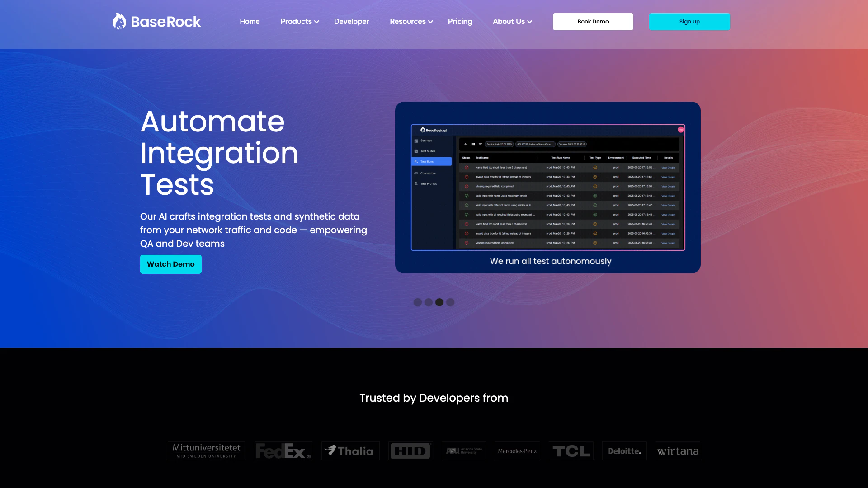
Task: Click the cyan Sign up button
Action: coord(689,22)
